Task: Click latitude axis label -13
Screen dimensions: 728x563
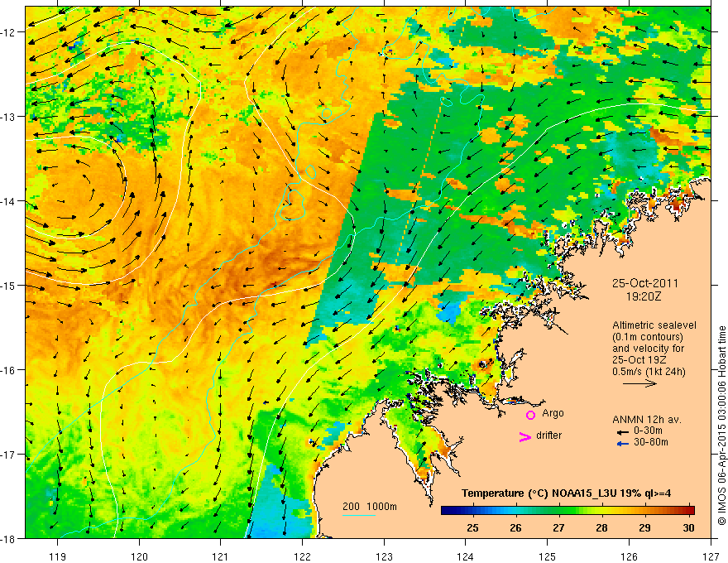Action: (8, 117)
